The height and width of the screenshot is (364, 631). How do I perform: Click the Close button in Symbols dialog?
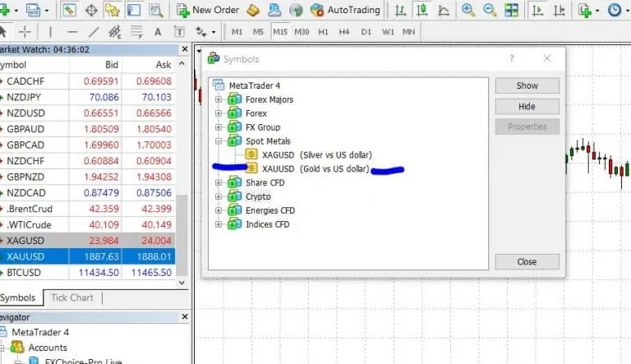pyautogui.click(x=527, y=262)
